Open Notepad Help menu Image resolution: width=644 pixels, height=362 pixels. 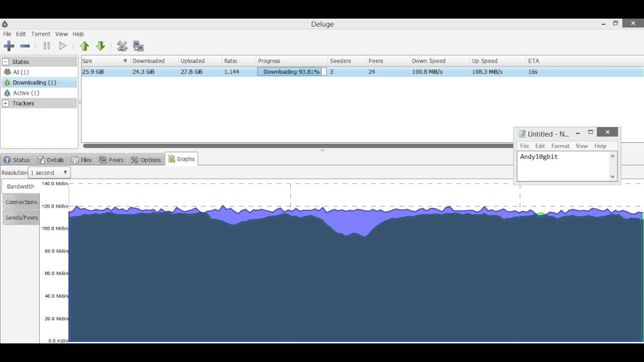click(600, 146)
